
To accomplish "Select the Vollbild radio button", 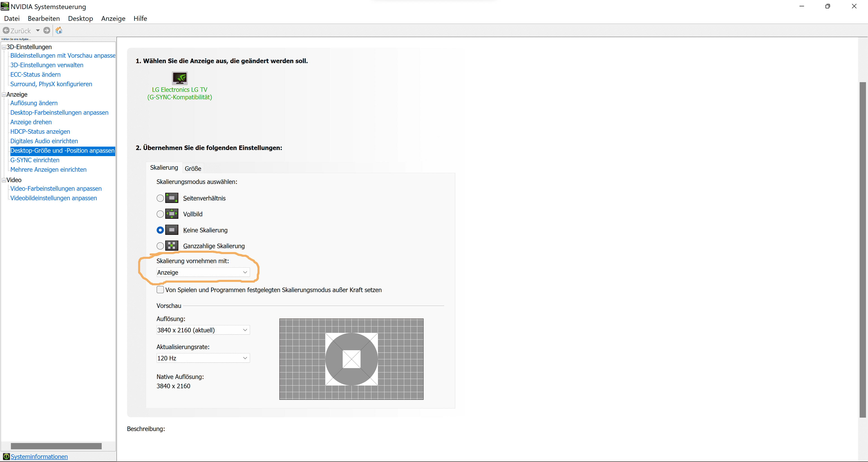I will [160, 214].
